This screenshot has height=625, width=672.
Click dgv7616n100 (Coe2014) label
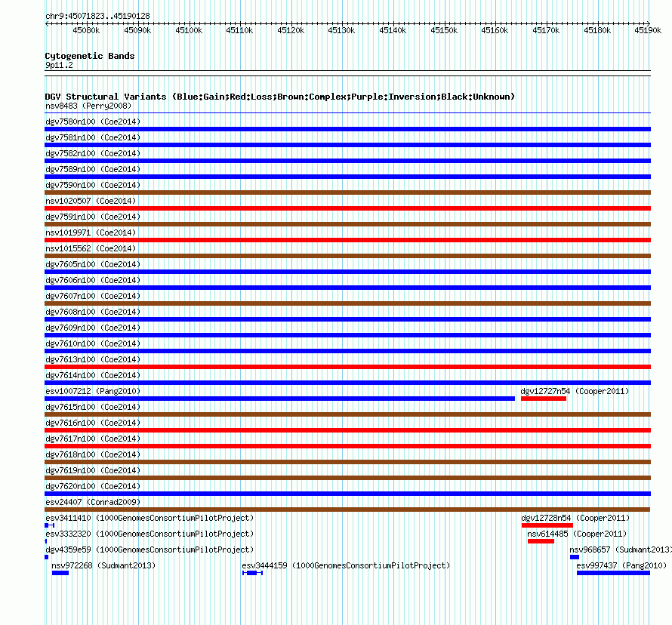pyautogui.click(x=93, y=423)
